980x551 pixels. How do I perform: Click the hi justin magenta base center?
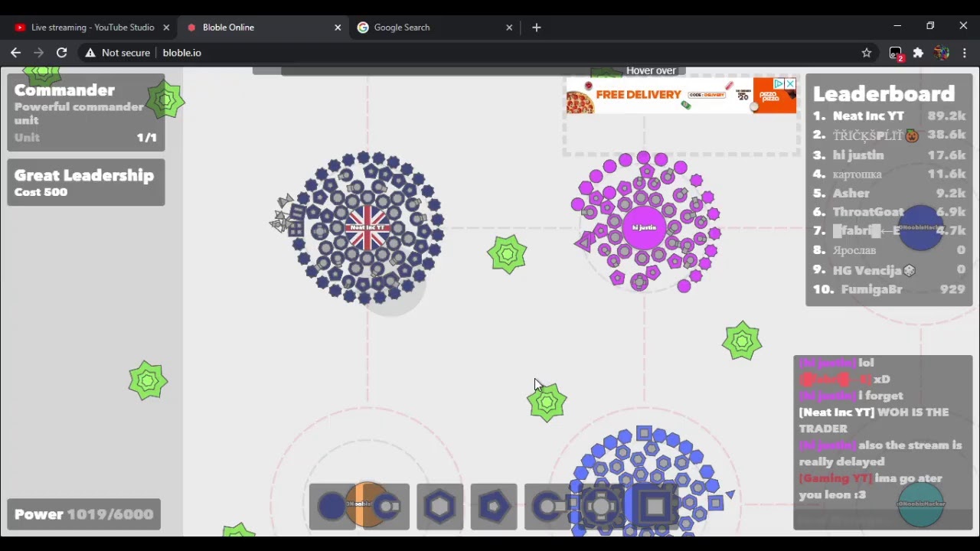(x=644, y=227)
